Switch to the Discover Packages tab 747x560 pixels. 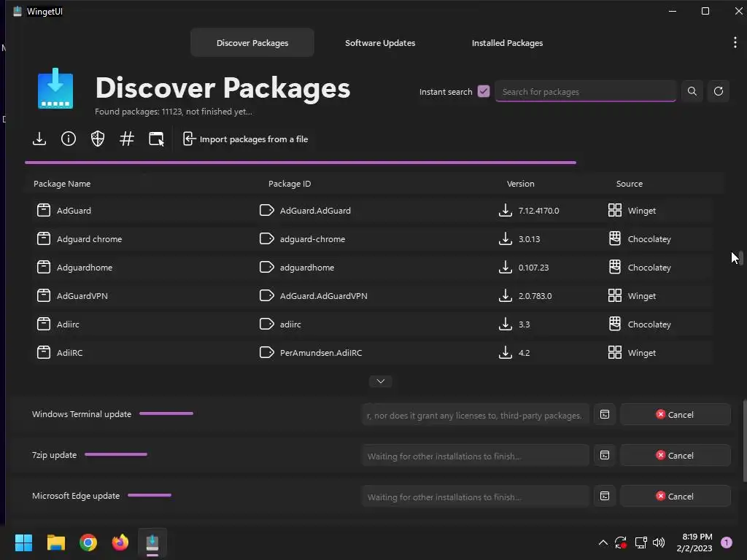pyautogui.click(x=252, y=43)
